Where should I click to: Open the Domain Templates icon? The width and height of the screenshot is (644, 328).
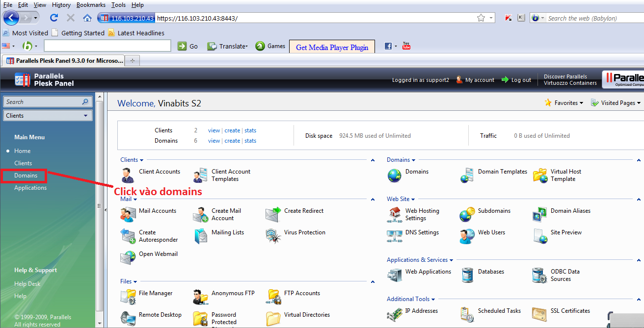click(467, 176)
